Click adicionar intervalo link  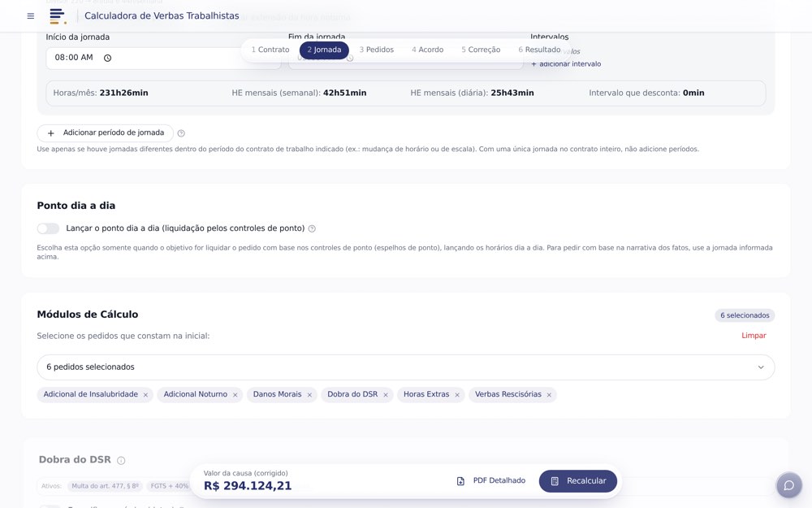click(x=566, y=64)
